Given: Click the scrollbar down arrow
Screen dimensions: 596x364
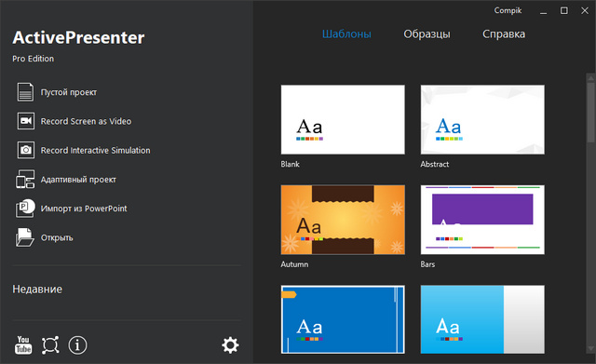Looking at the screenshot, I should point(590,348).
